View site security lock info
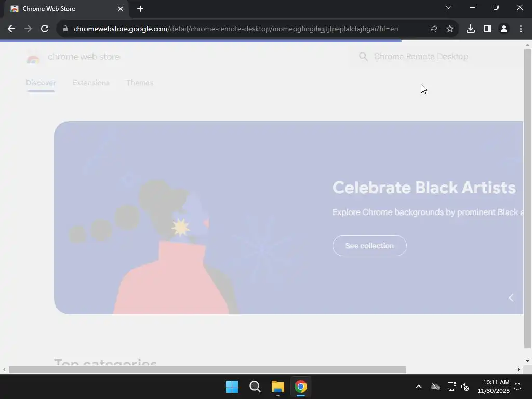The height and width of the screenshot is (399, 532). pyautogui.click(x=65, y=29)
